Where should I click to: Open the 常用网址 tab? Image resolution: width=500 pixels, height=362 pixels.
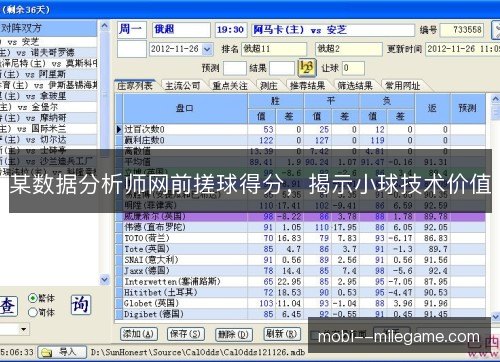pos(403,86)
